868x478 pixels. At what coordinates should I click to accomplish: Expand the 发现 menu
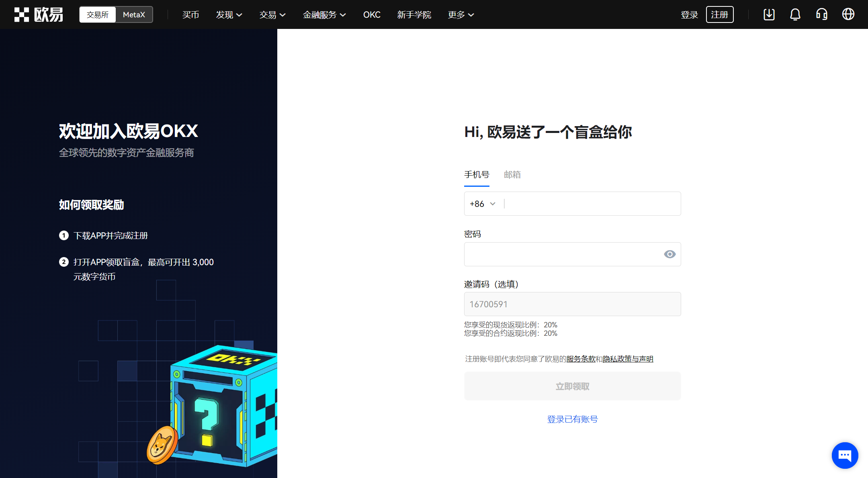pyautogui.click(x=229, y=15)
